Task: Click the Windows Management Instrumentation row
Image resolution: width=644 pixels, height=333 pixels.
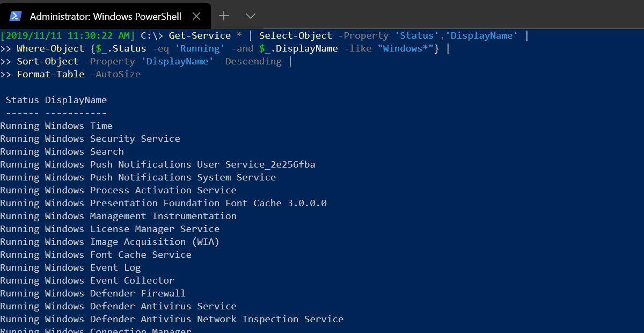Action: coord(118,216)
